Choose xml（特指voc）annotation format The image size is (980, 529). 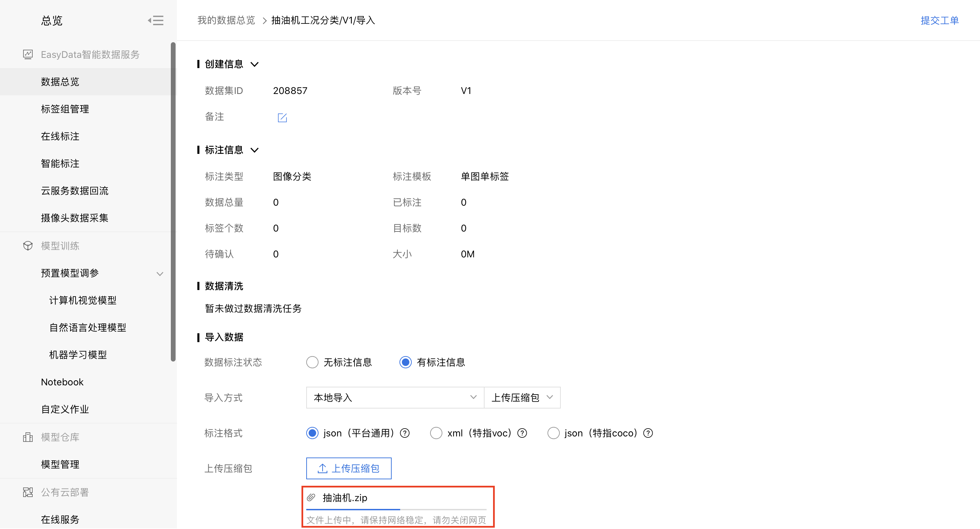436,433
